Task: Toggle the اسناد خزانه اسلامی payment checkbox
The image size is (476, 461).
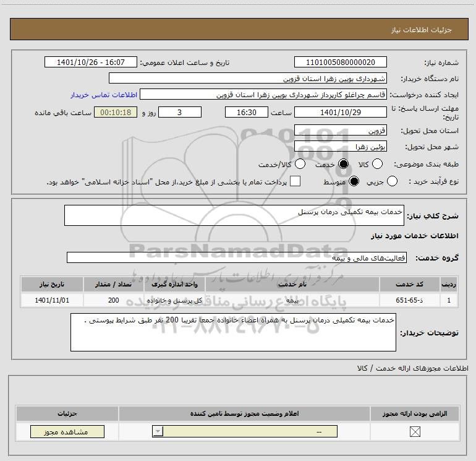Action: coord(295,181)
